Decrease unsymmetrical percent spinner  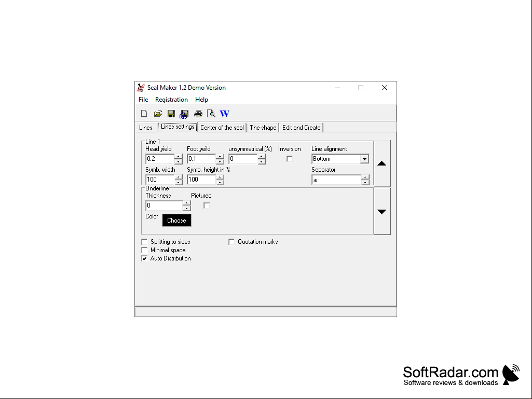262,161
